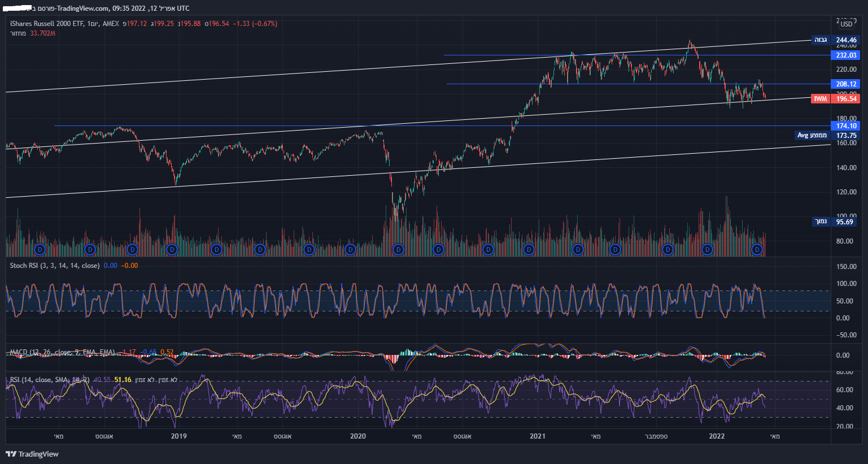Click the 2021 label on time axis
Screen dimensions: 868x464
[x=538, y=436]
